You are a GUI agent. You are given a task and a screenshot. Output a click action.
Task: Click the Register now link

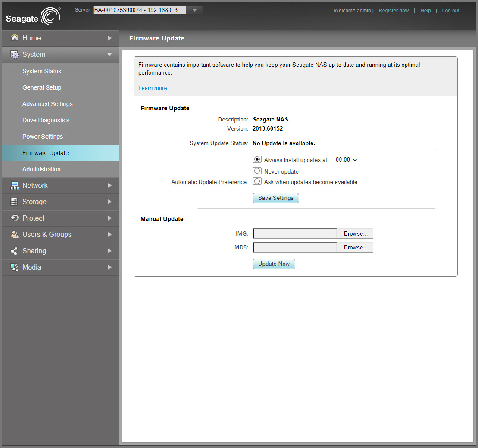point(394,11)
